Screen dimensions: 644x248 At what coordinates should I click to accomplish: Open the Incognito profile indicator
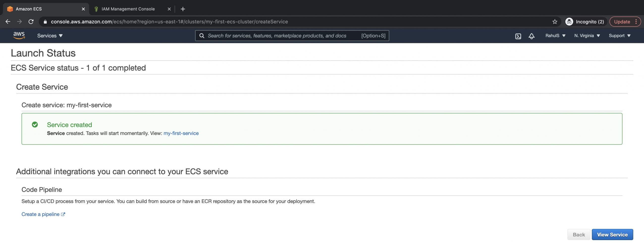point(585,22)
